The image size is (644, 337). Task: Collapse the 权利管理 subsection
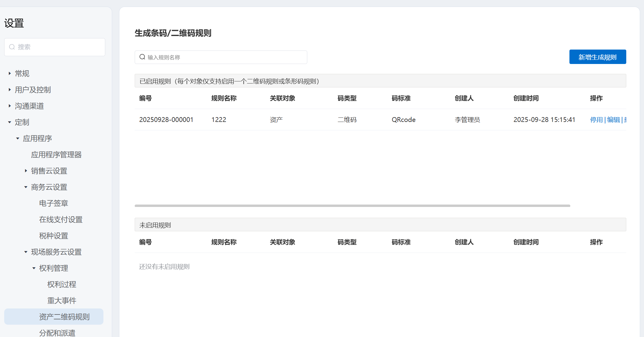[34, 268]
